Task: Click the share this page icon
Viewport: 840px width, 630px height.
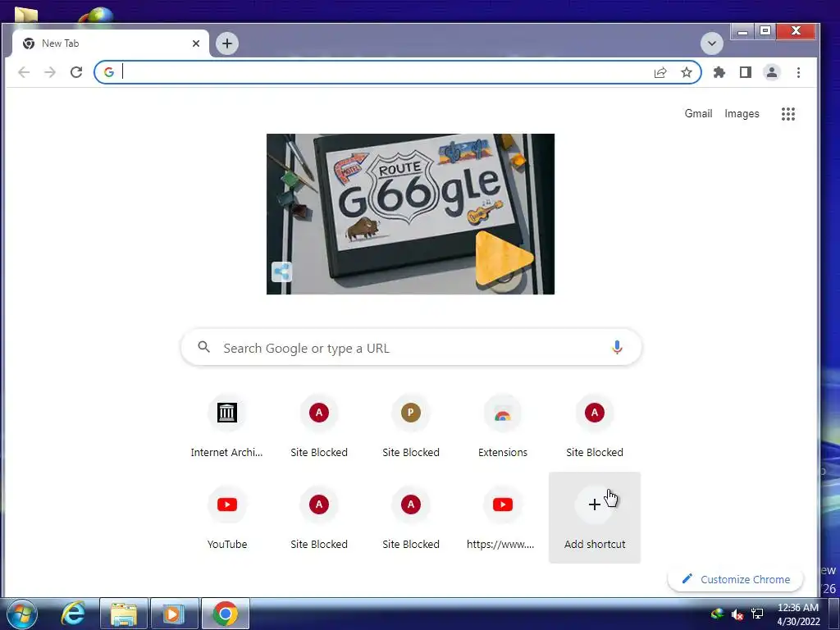Action: tap(660, 72)
